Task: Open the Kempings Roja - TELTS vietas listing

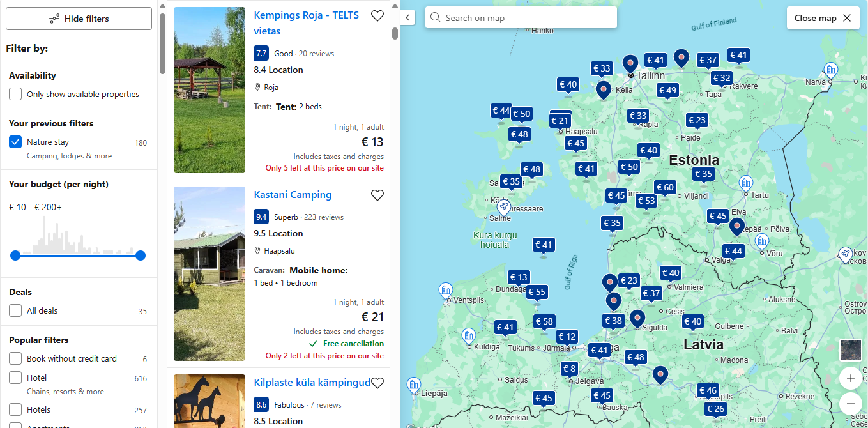Action: 306,23
